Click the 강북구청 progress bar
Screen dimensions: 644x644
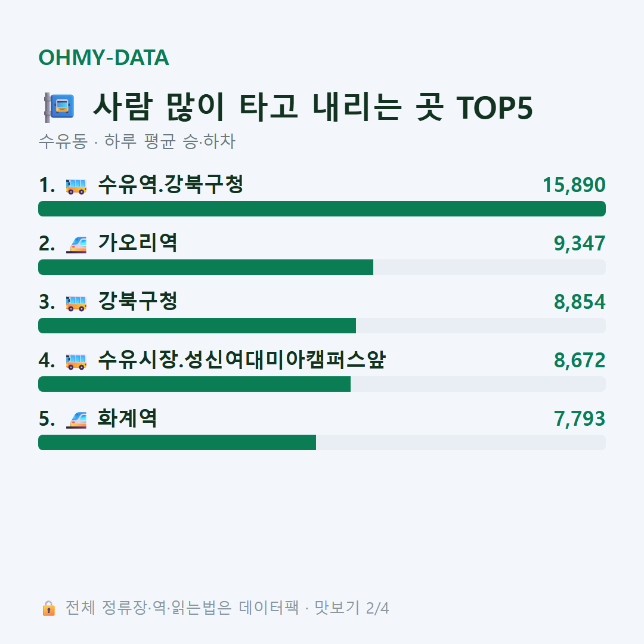point(322,326)
